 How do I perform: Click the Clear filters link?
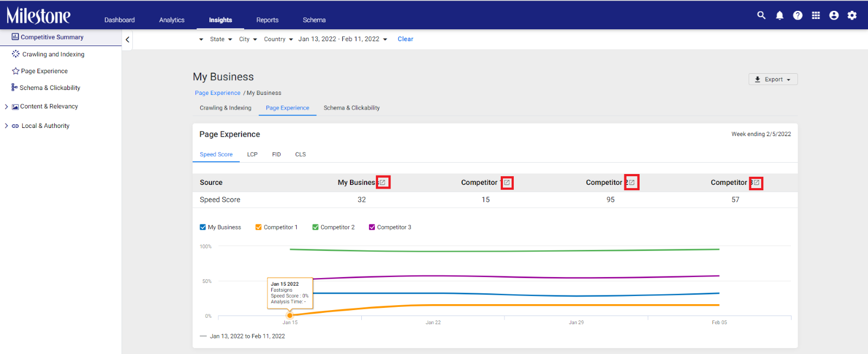click(x=405, y=39)
